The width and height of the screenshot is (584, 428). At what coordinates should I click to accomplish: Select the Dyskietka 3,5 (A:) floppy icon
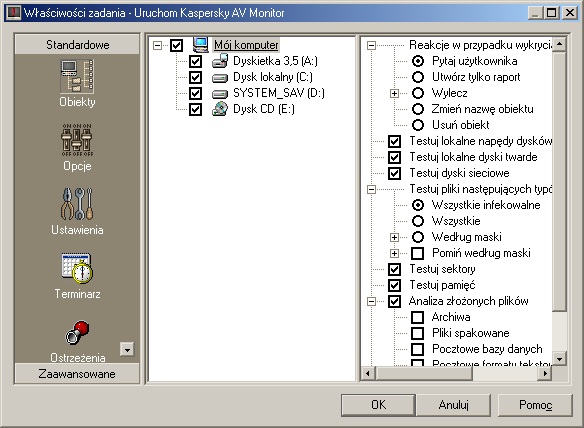pos(220,61)
